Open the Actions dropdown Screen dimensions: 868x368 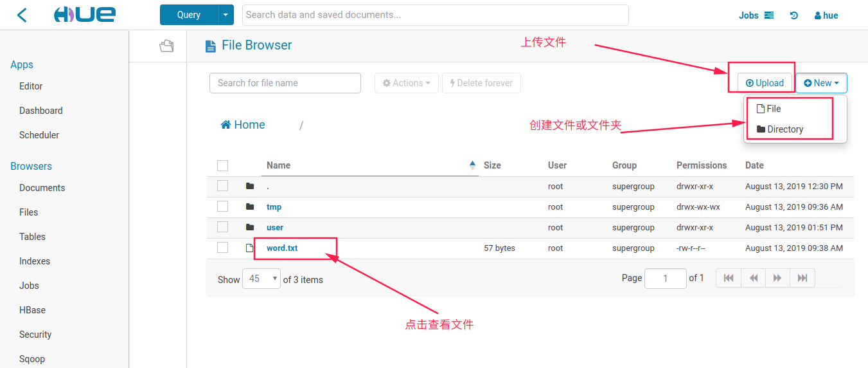(x=407, y=83)
